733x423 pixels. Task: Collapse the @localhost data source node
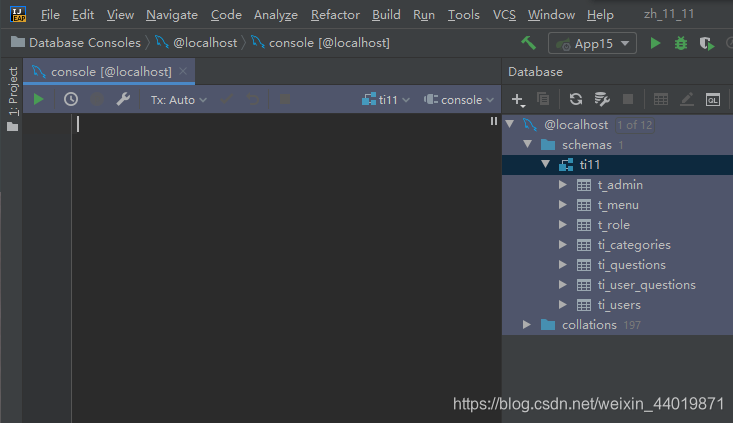click(510, 124)
